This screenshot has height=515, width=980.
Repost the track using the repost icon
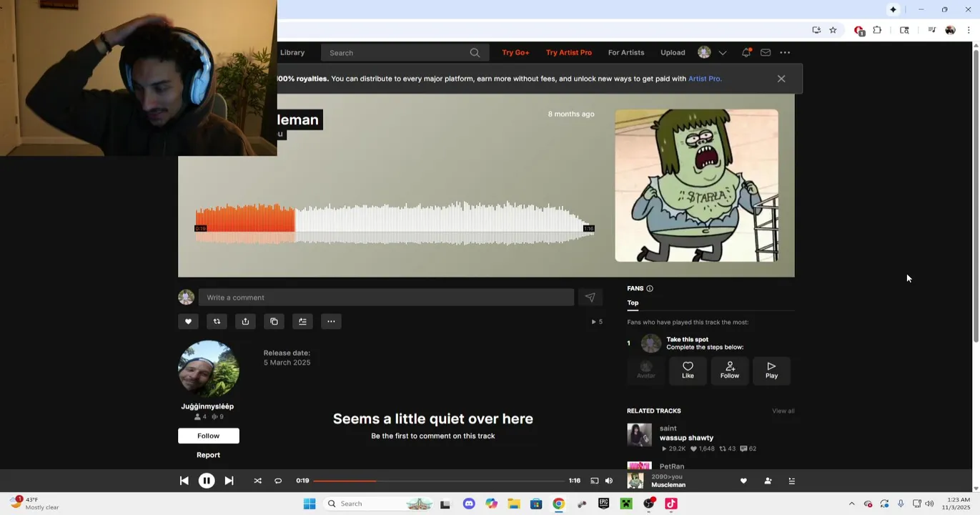click(217, 321)
